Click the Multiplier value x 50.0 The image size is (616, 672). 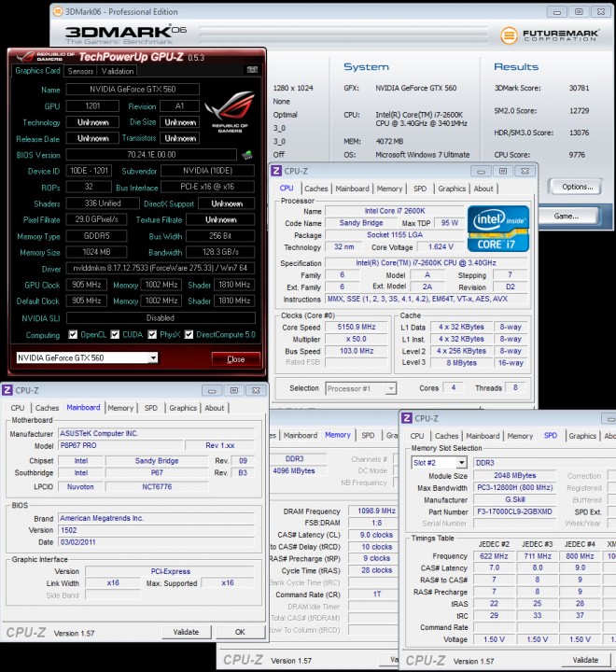[x=357, y=339]
